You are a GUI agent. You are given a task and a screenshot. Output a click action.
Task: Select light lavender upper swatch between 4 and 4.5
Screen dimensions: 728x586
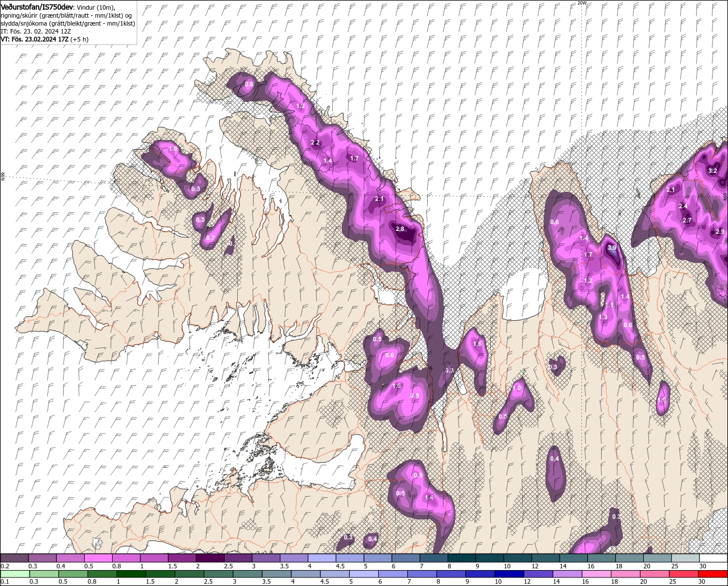(322, 558)
